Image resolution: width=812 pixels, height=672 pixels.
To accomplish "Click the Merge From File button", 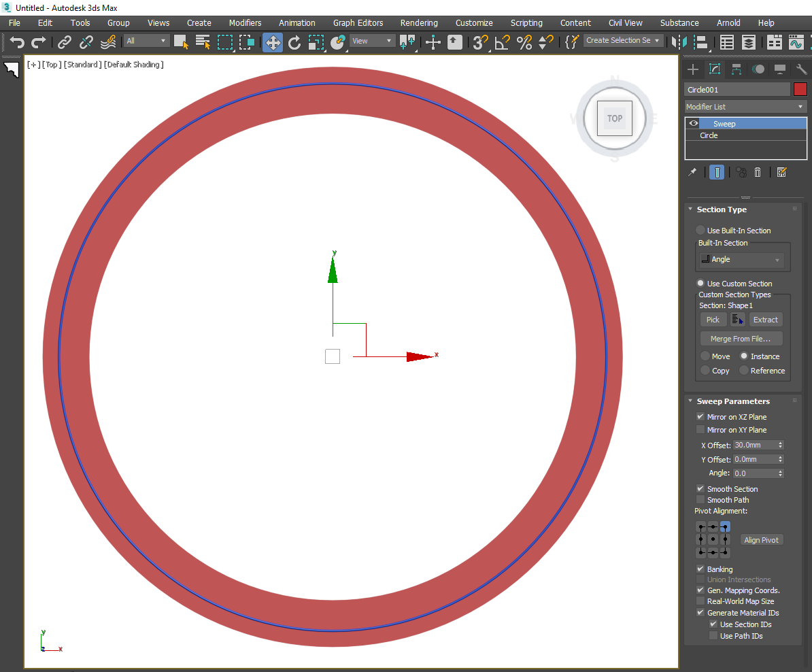I will tap(741, 338).
